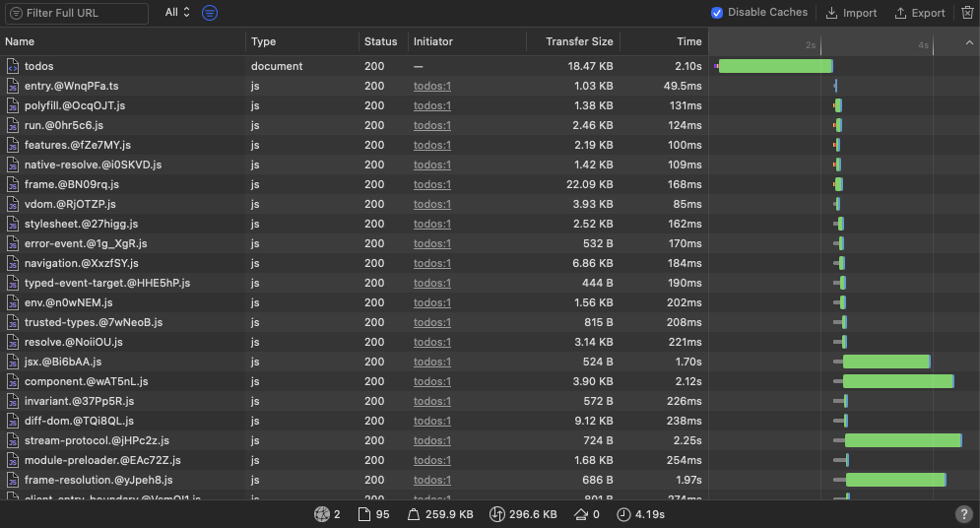Image resolution: width=980 pixels, height=528 pixels.
Task: Click the 2.10s time cell of todos
Action: [x=688, y=66]
